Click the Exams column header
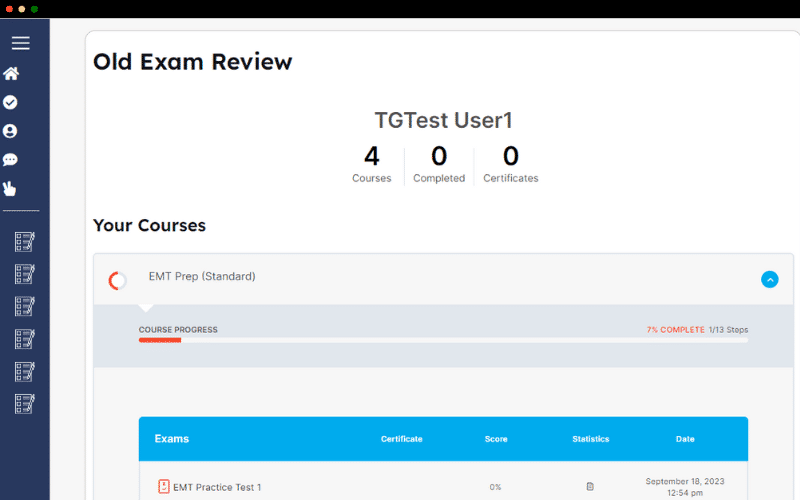Image resolution: width=800 pixels, height=500 pixels. click(171, 439)
